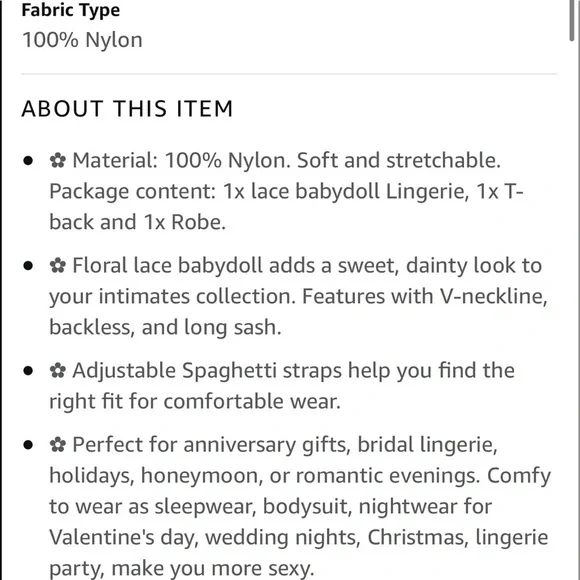Click the vertical scrollbar thumb at top right
Screen dimensions: 580x580
[x=572, y=20]
